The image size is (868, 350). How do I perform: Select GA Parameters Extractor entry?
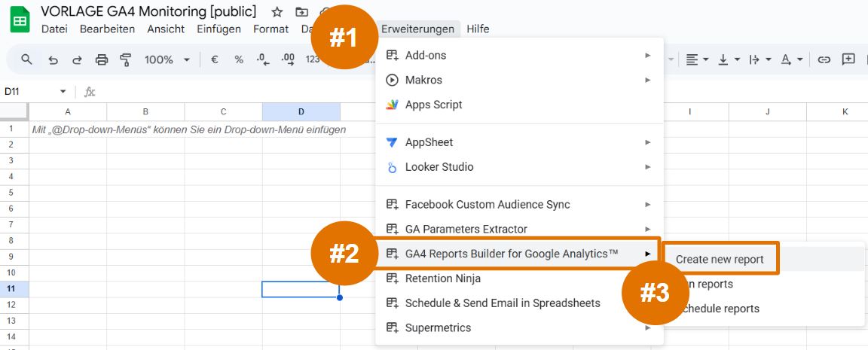(x=518, y=229)
